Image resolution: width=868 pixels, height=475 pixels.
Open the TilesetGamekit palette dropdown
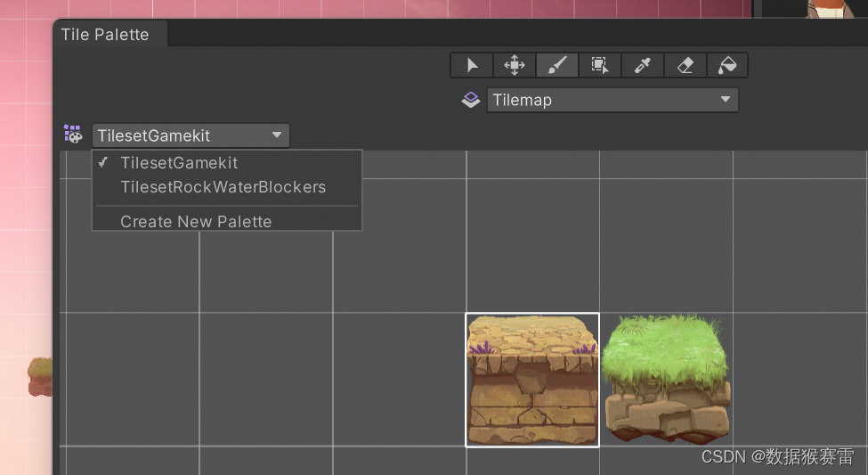(x=191, y=135)
